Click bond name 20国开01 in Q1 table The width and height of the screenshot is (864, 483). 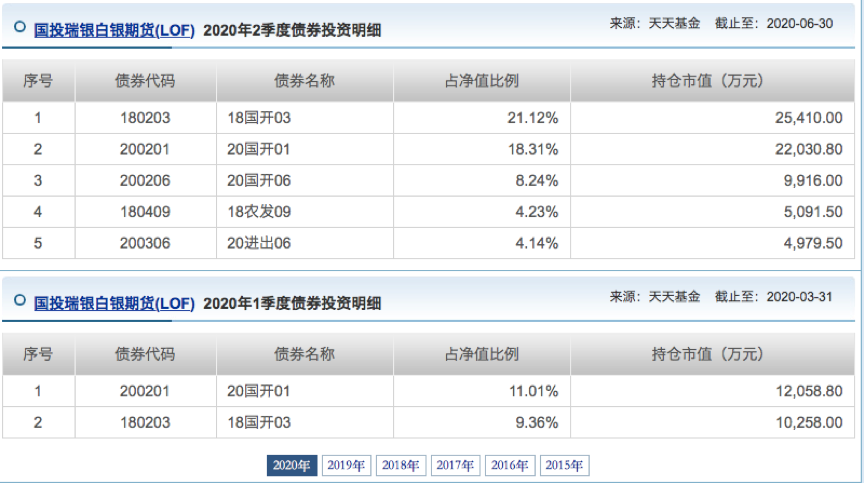(x=258, y=392)
